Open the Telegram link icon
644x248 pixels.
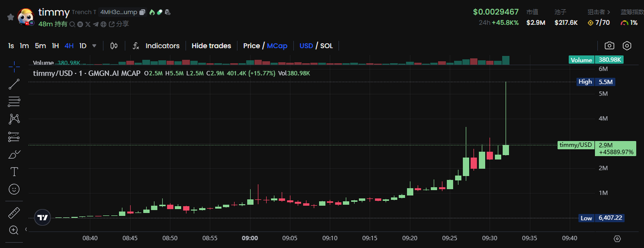tap(96, 24)
